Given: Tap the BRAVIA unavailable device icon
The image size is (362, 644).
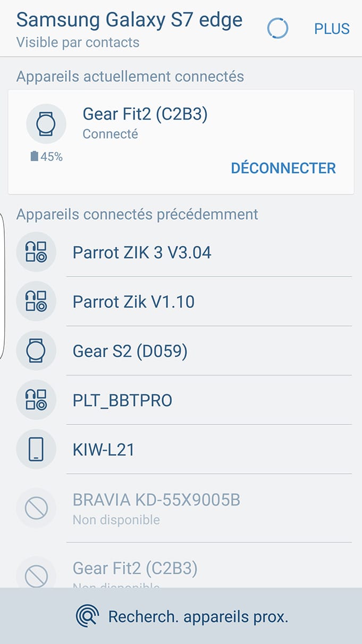Looking at the screenshot, I should pos(36,508).
